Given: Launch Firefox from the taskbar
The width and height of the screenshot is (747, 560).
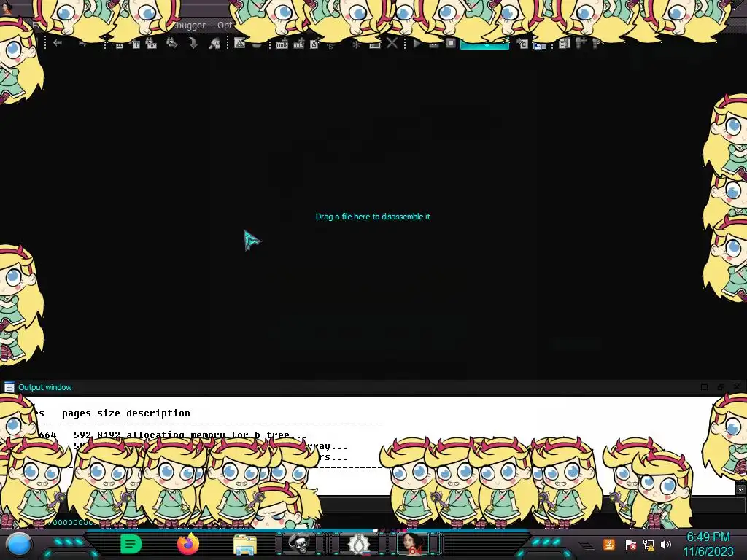Looking at the screenshot, I should (x=188, y=544).
